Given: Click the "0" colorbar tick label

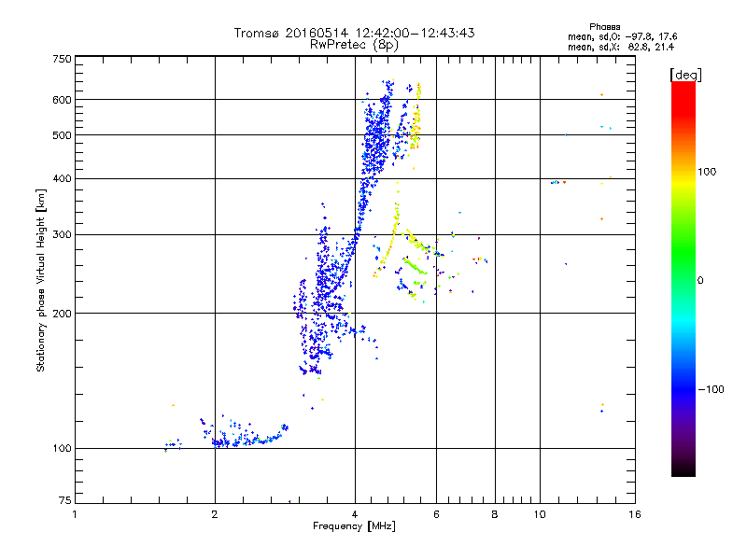Looking at the screenshot, I should pyautogui.click(x=700, y=281).
